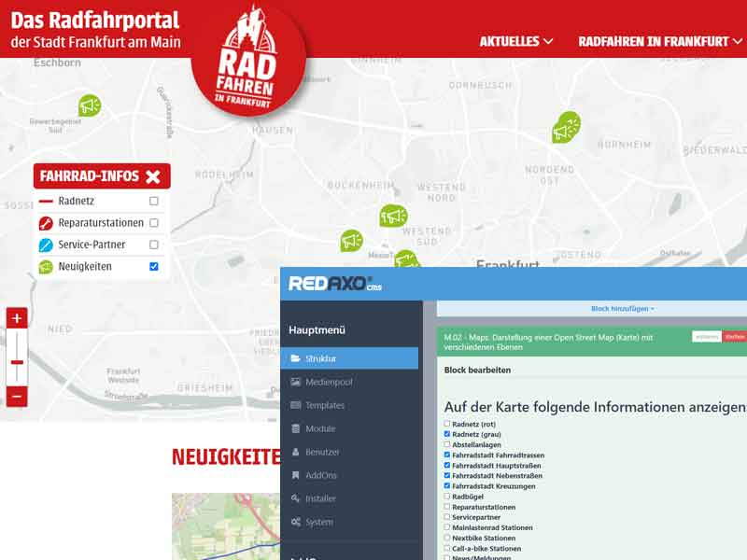Viewport: 747px width, 560px height.
Task: Click the red button in green block header
Action: [x=734, y=337]
